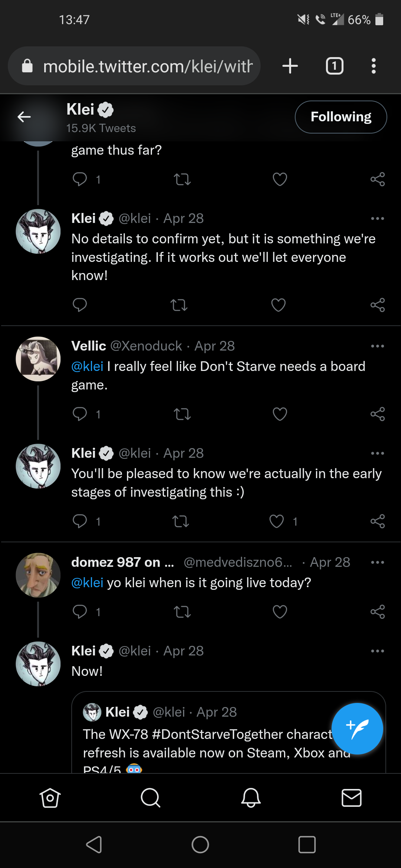Open the notifications bell
The height and width of the screenshot is (868, 401).
(x=251, y=798)
